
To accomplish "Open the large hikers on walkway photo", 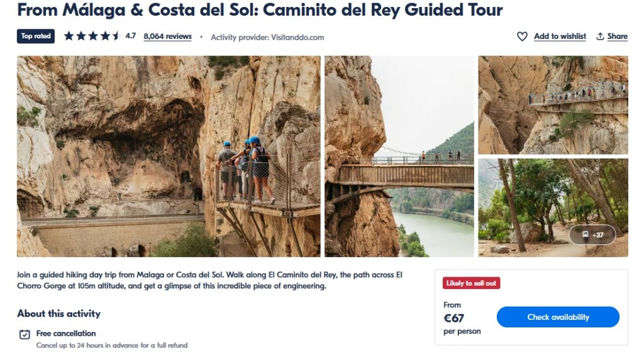I will pos(169,157).
